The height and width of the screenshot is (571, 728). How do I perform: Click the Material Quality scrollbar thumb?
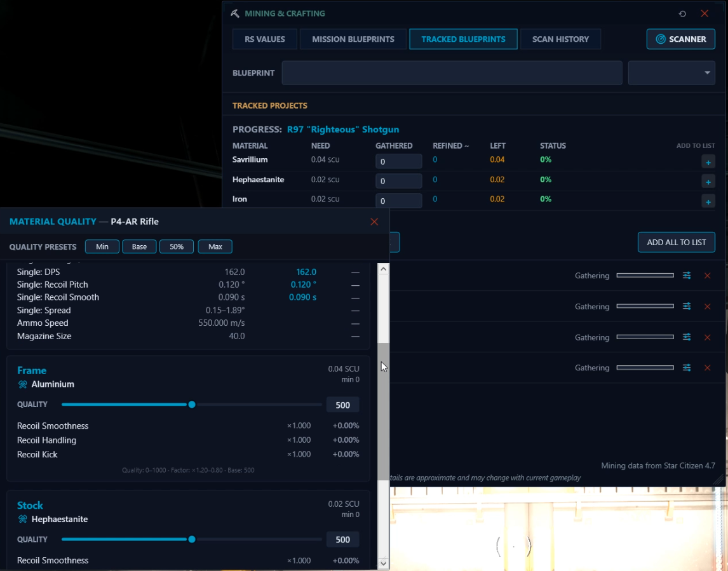(x=383, y=412)
